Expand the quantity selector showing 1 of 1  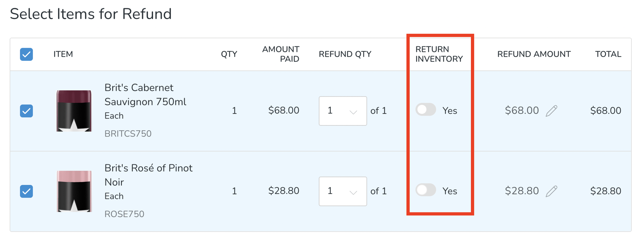[342, 111]
